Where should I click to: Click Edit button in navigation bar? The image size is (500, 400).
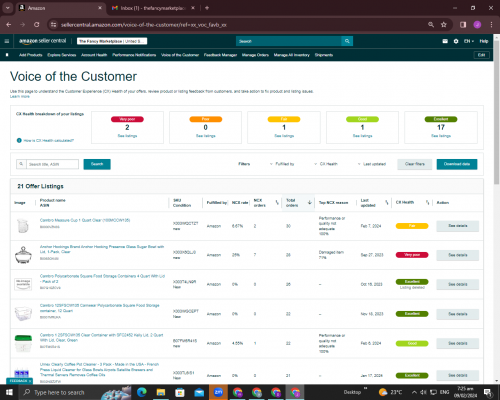(x=481, y=55)
